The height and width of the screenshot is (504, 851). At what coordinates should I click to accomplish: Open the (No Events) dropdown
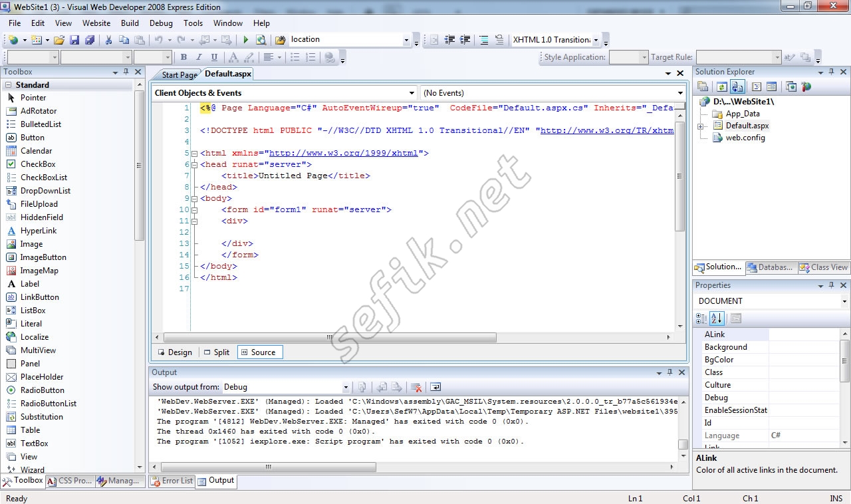680,93
